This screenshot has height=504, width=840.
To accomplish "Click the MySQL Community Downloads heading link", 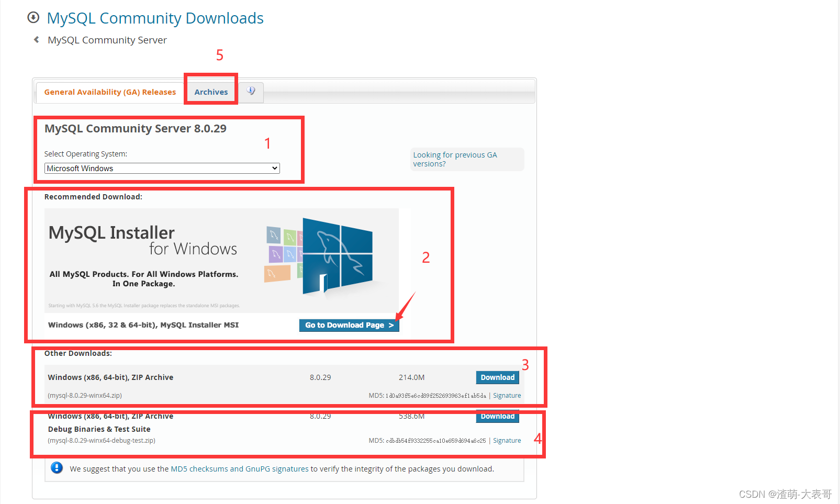I will (155, 18).
